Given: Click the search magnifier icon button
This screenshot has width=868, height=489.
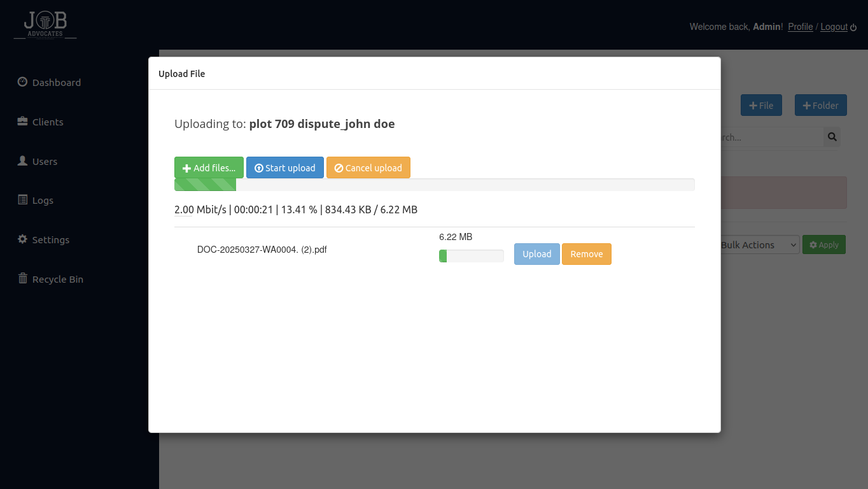Looking at the screenshot, I should 832,137.
